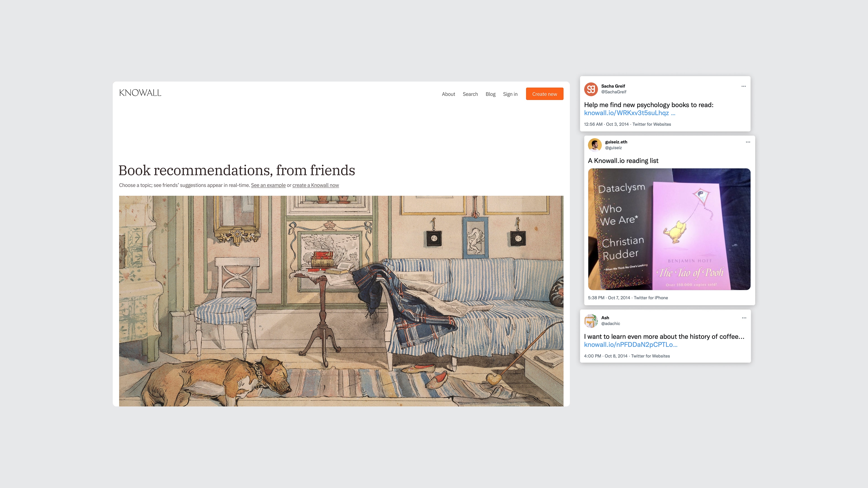Viewport: 868px width, 488px height.
Task: Open more options on Sacha Greif's tweet
Action: [743, 86]
